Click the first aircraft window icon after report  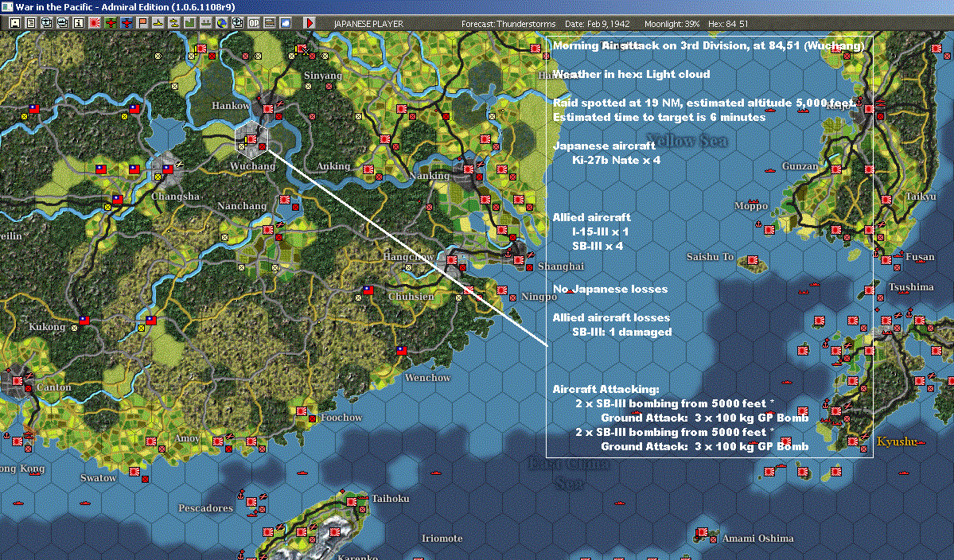[x=46, y=23]
